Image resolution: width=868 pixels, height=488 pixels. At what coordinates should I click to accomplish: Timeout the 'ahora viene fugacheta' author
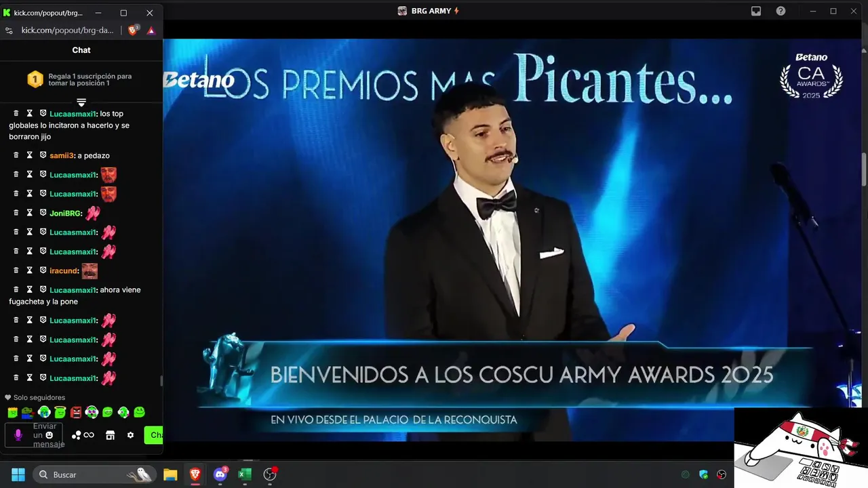[x=29, y=289]
